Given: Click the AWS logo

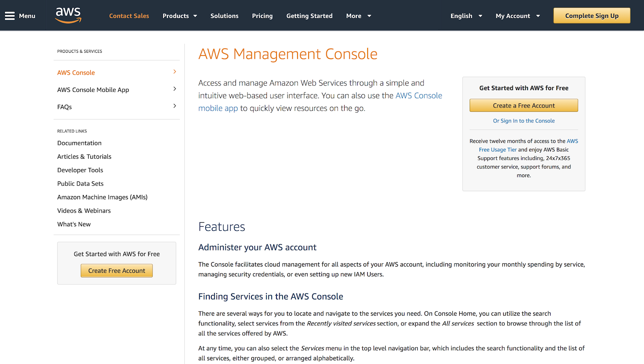Looking at the screenshot, I should (68, 15).
